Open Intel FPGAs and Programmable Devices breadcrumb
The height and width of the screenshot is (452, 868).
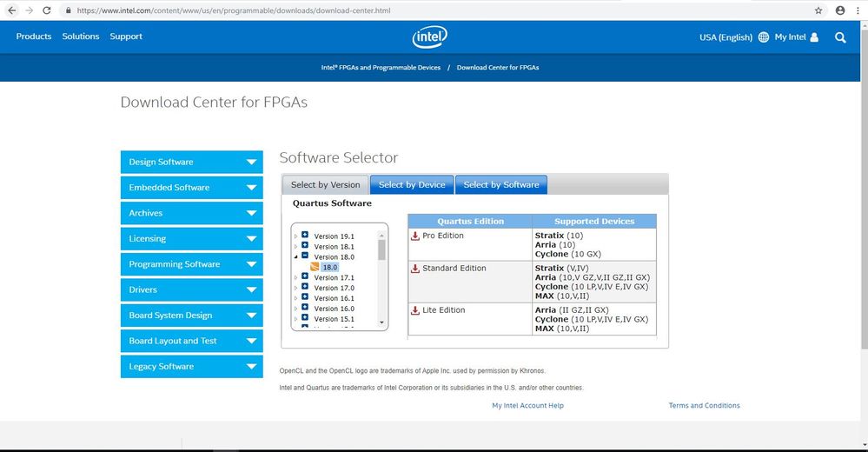[381, 68]
